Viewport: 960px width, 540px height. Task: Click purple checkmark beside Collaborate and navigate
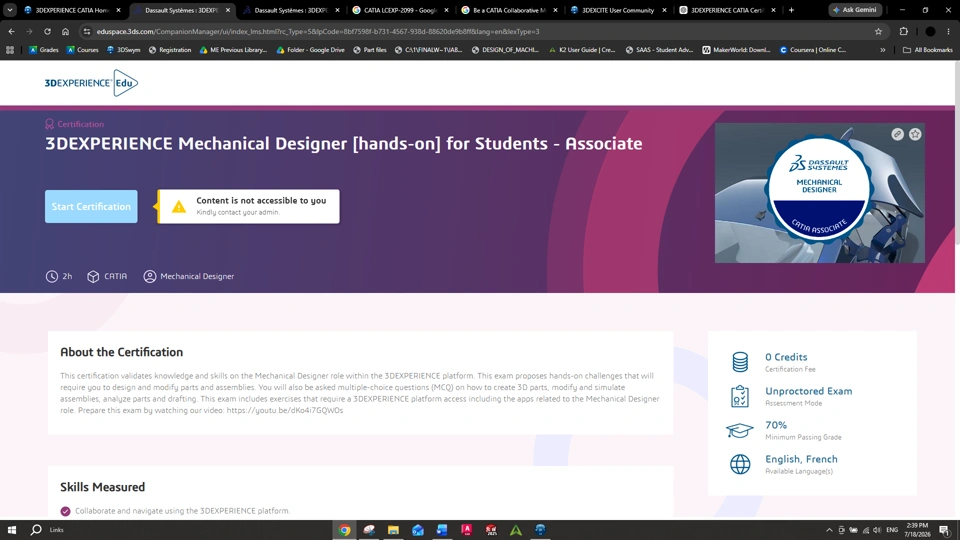pyautogui.click(x=66, y=511)
